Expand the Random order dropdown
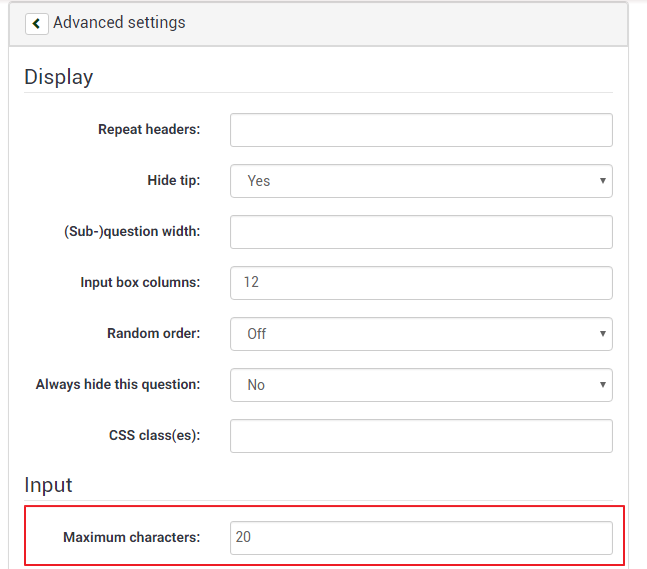 420,334
